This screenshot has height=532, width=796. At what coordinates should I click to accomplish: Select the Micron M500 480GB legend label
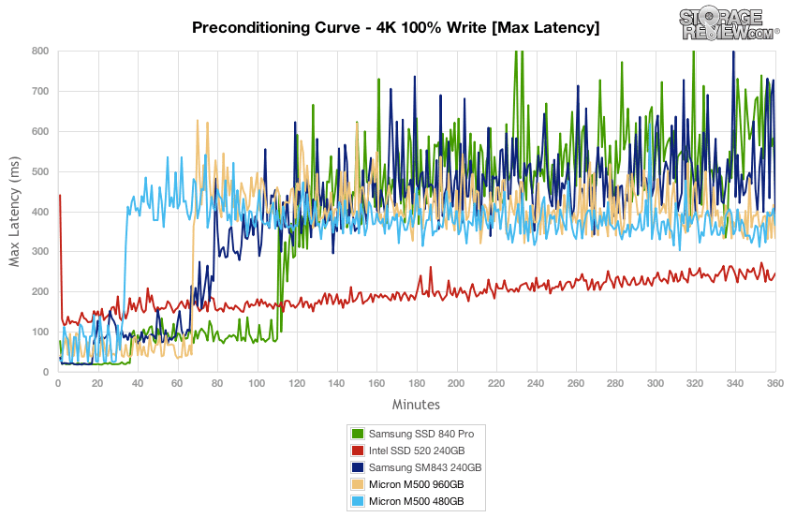pos(417,501)
